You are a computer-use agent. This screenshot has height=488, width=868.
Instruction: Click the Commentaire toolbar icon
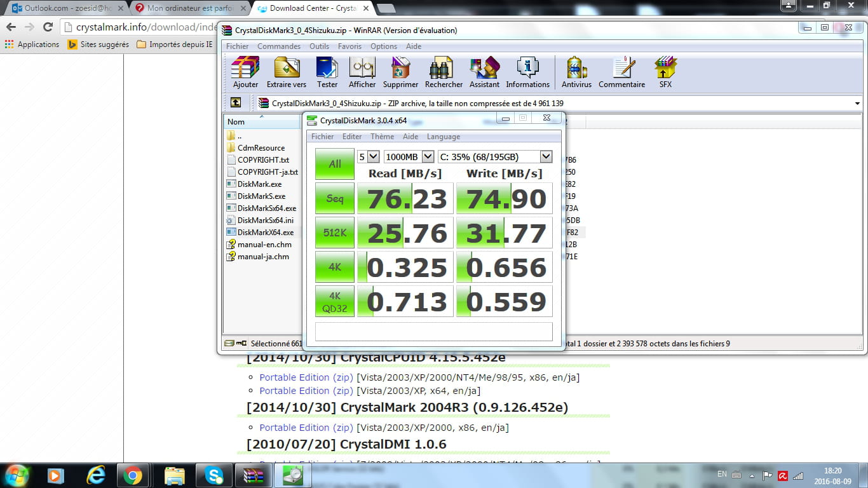click(621, 72)
